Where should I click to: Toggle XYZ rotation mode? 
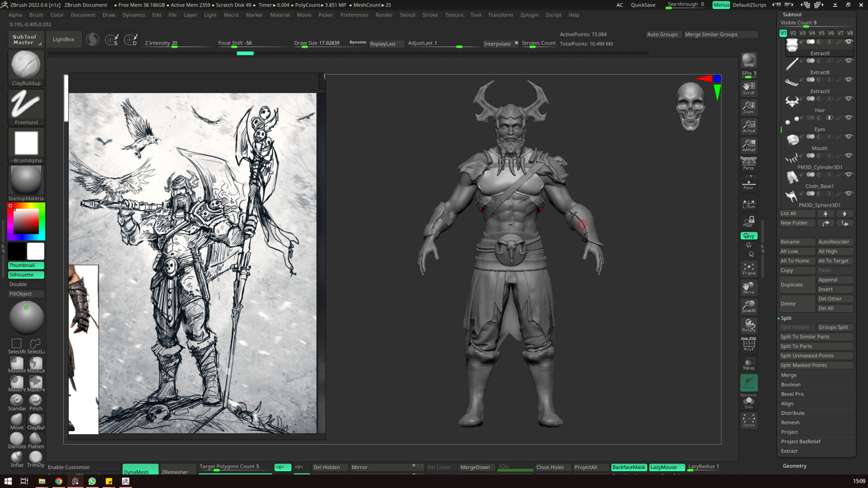749,236
